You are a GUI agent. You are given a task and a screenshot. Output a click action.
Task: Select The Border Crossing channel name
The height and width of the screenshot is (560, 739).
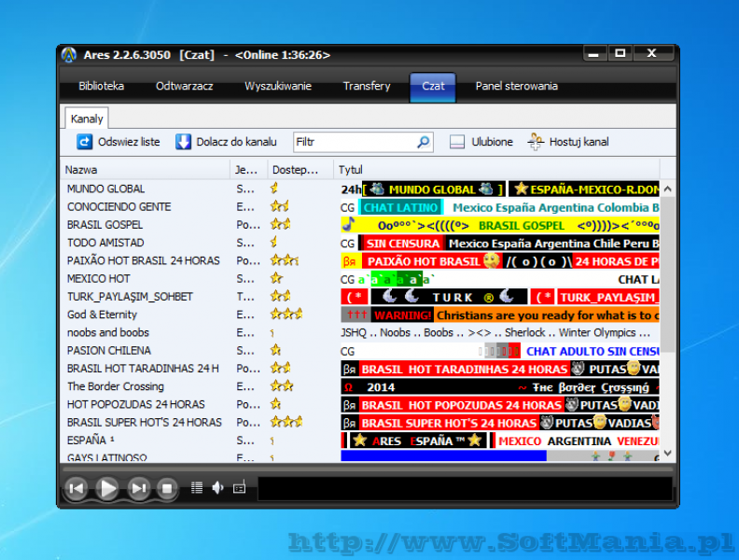(116, 386)
